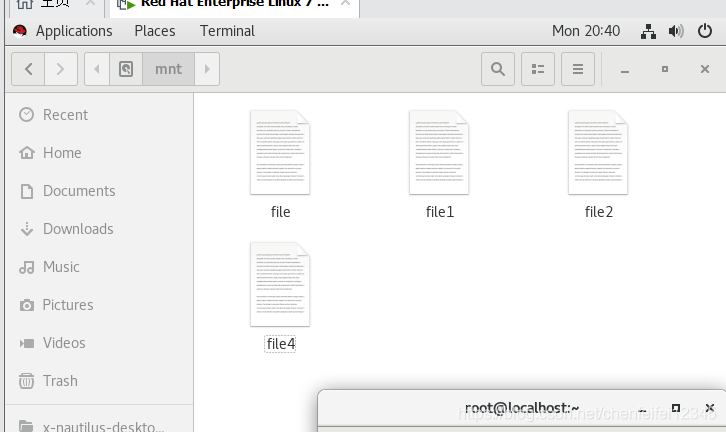Go back with the left arrow button
This screenshot has width=726, height=432.
[28, 69]
